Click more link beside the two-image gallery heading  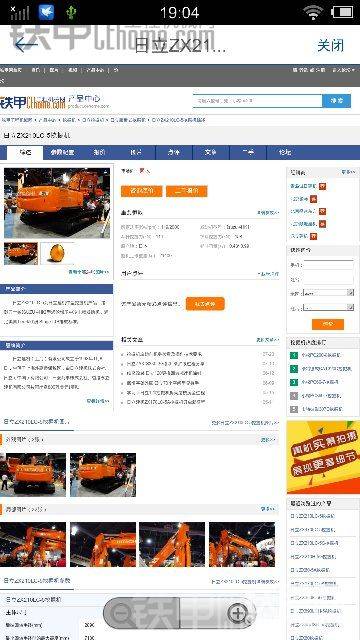pyautogui.click(x=268, y=440)
